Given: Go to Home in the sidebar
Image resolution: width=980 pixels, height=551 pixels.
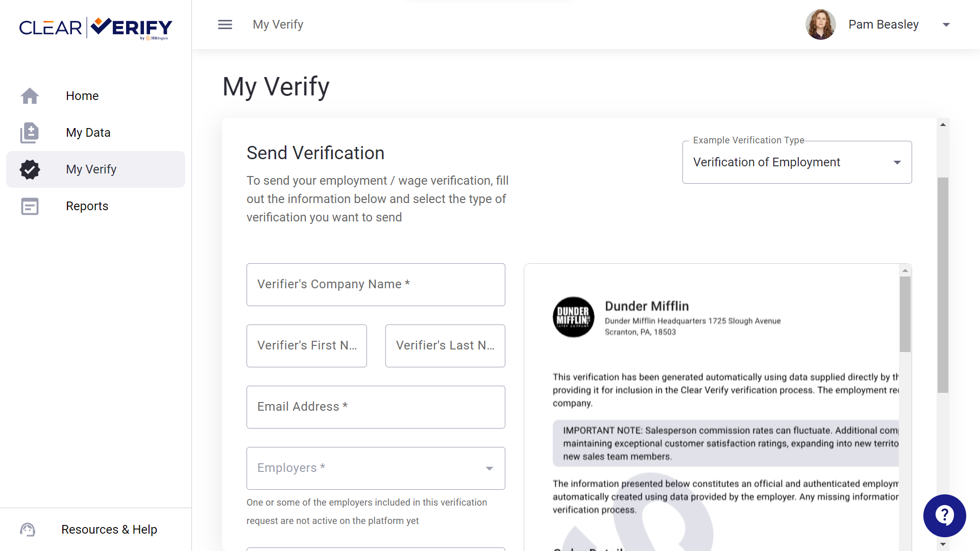Looking at the screenshot, I should 95,96.
